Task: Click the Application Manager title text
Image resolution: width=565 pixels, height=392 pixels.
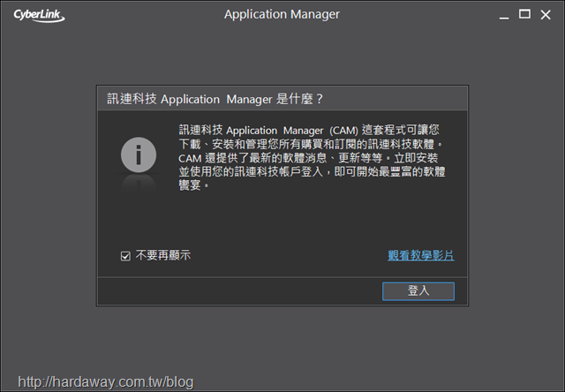Action: (x=282, y=14)
